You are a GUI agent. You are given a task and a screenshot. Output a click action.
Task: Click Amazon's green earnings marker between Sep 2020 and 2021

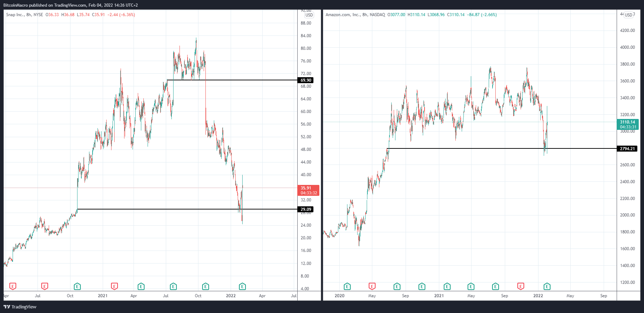422,286
